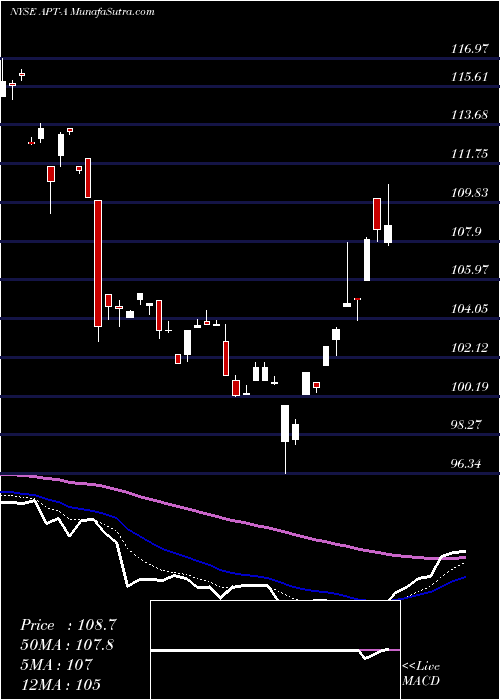The height and width of the screenshot is (700, 500).
Task: Click the 96.34 price level label
Action: click(x=467, y=464)
